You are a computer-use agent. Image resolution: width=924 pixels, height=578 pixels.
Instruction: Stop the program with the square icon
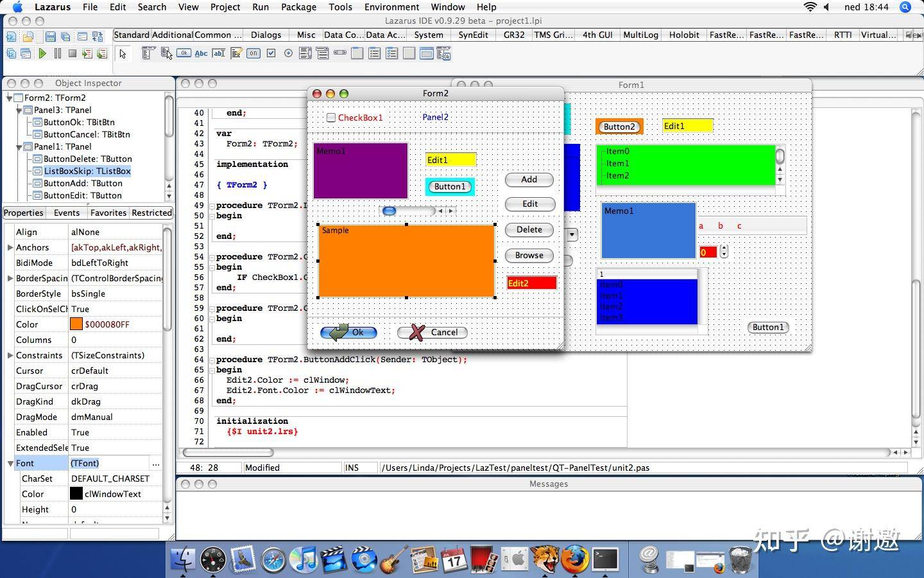[x=73, y=54]
